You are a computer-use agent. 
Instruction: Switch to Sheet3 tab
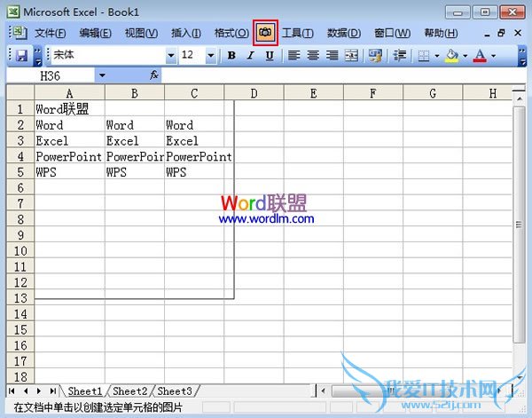(x=175, y=391)
